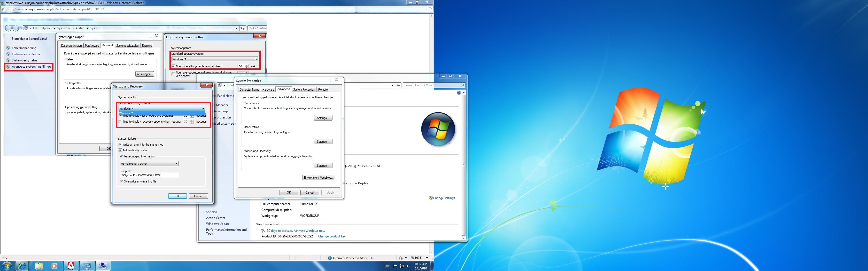Click refresh icon next to Søk i Kontroll box
The width and height of the screenshot is (868, 271).
[x=242, y=28]
